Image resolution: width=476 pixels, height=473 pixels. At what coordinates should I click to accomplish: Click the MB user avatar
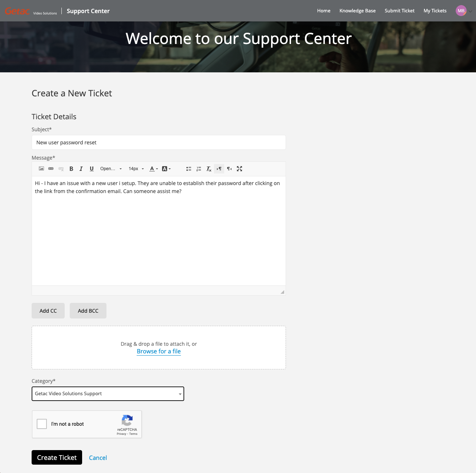(x=461, y=11)
